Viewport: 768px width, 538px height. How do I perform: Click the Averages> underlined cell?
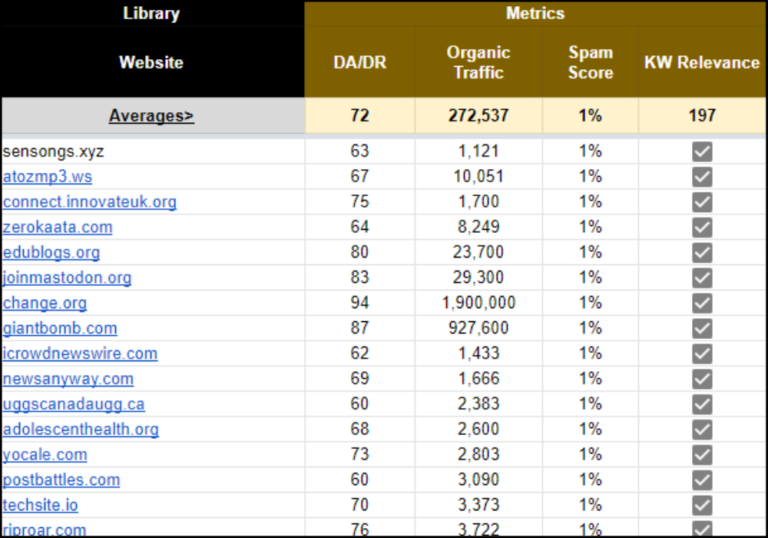(151, 116)
